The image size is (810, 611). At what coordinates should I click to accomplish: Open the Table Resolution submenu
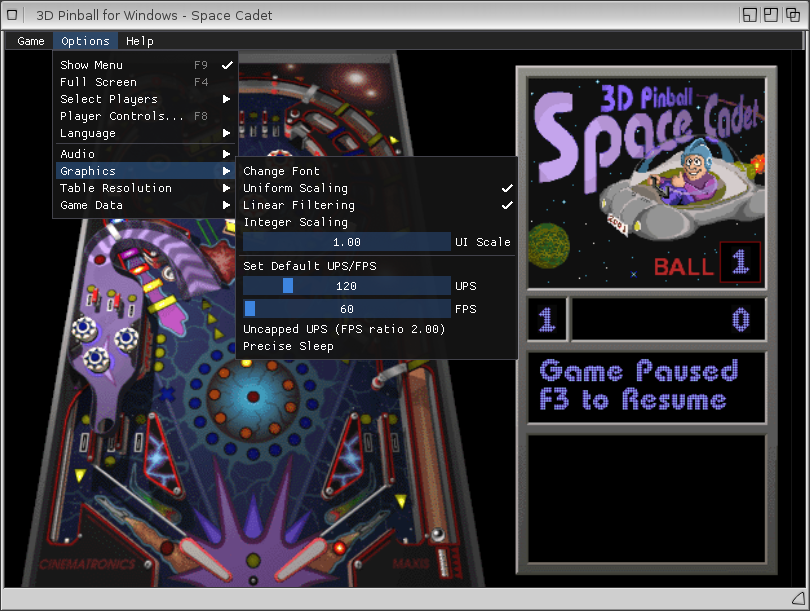116,188
